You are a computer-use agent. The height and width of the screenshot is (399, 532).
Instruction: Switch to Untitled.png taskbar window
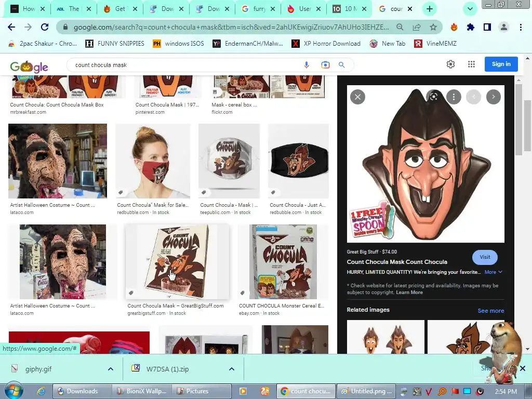click(367, 391)
